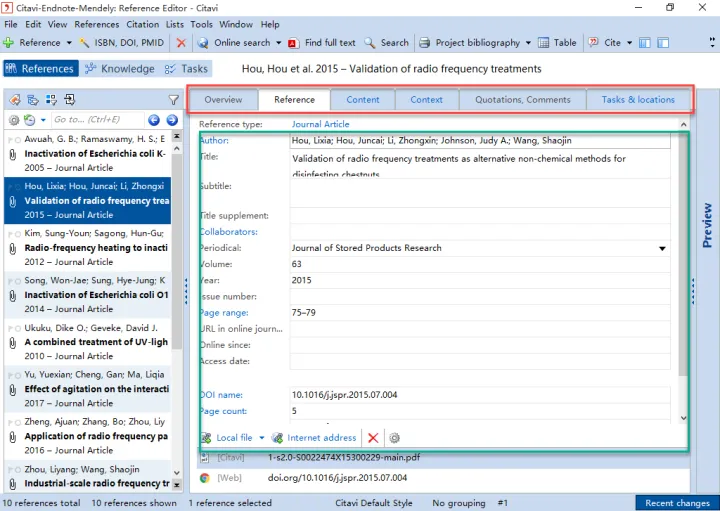Image resolution: width=720 pixels, height=511 pixels.
Task: Click the red X remove location icon
Action: [373, 438]
